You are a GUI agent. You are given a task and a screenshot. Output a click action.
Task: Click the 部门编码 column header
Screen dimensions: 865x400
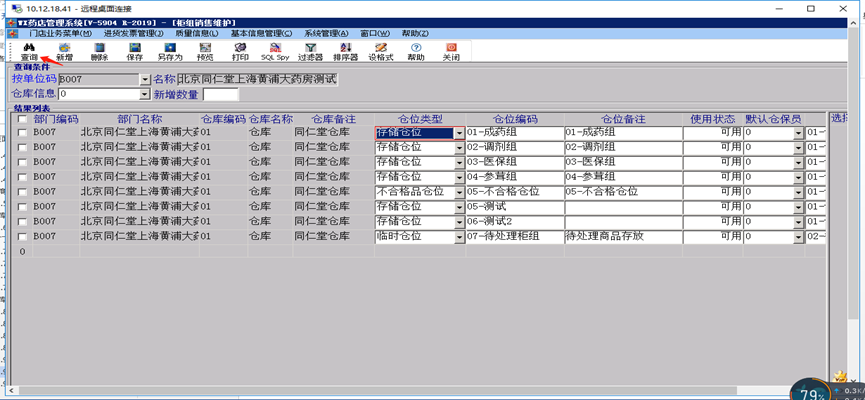click(x=56, y=119)
